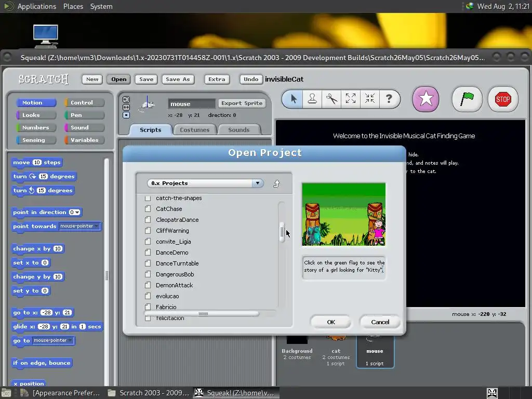Click file icon beside evolucao
This screenshot has width=532, height=399.
click(148, 296)
